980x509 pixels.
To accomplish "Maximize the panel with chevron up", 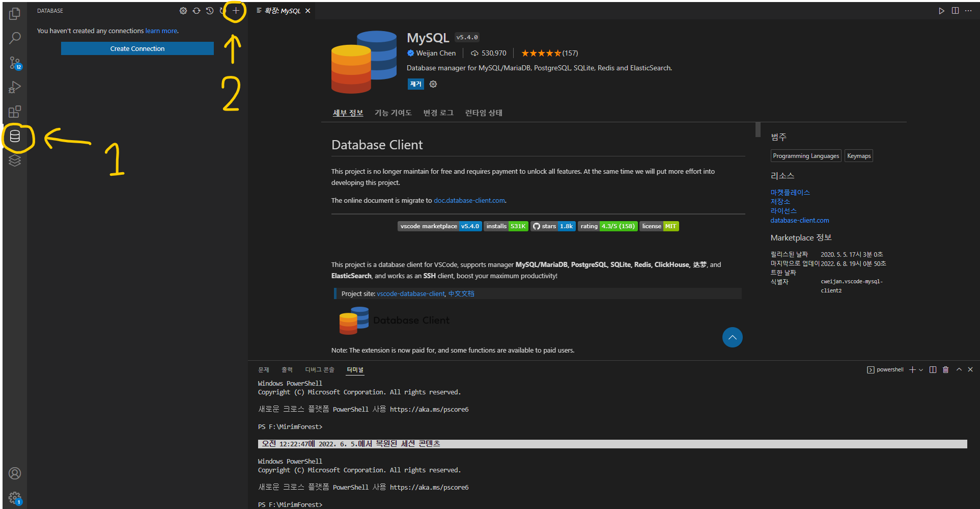I will [x=959, y=369].
